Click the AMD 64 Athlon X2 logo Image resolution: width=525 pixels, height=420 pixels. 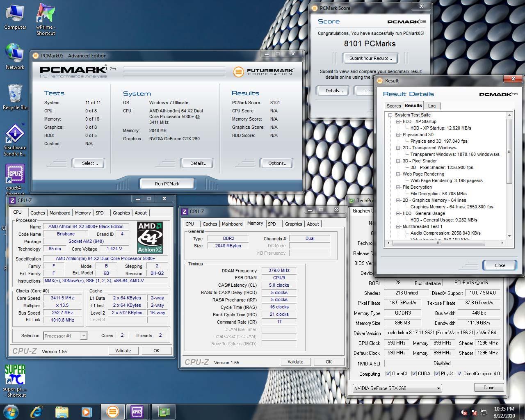150,238
